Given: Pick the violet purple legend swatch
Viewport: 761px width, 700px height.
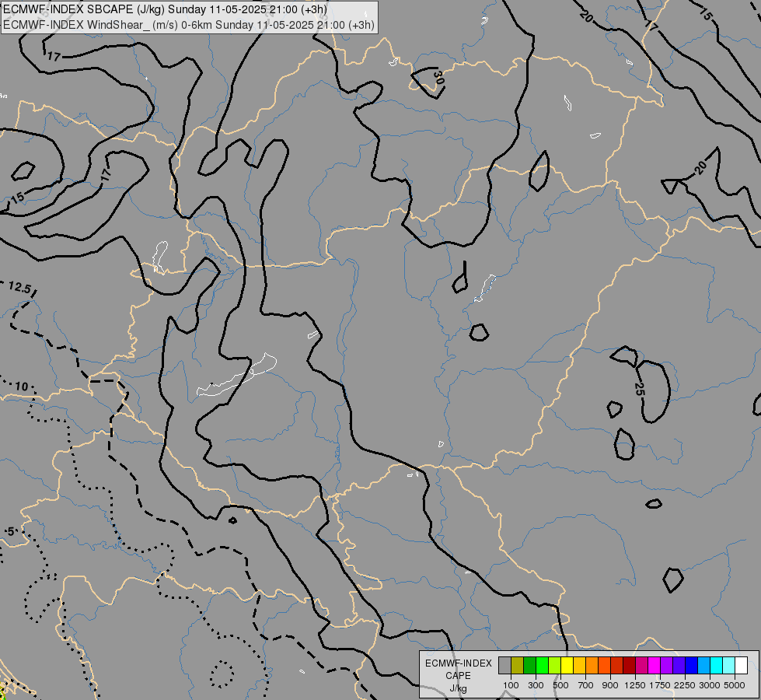Looking at the screenshot, I should tap(667, 665).
